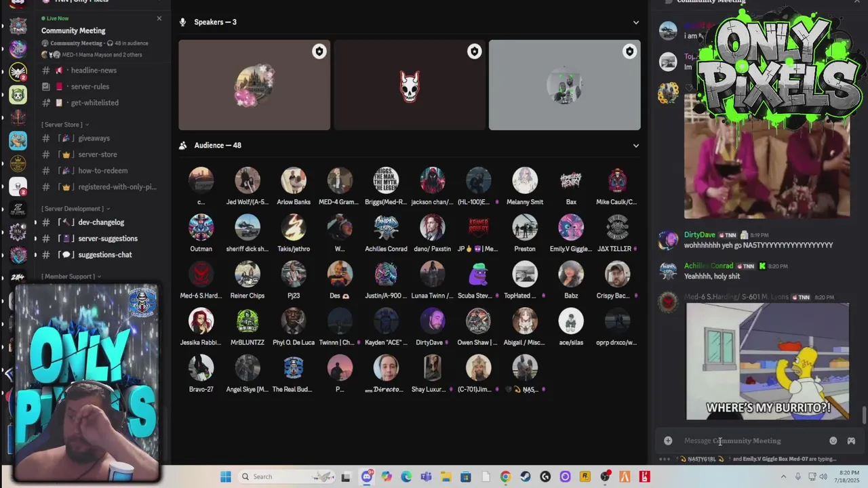Open Rockstar Games Launcher from taskbar
This screenshot has height=488, width=868.
tap(585, 477)
